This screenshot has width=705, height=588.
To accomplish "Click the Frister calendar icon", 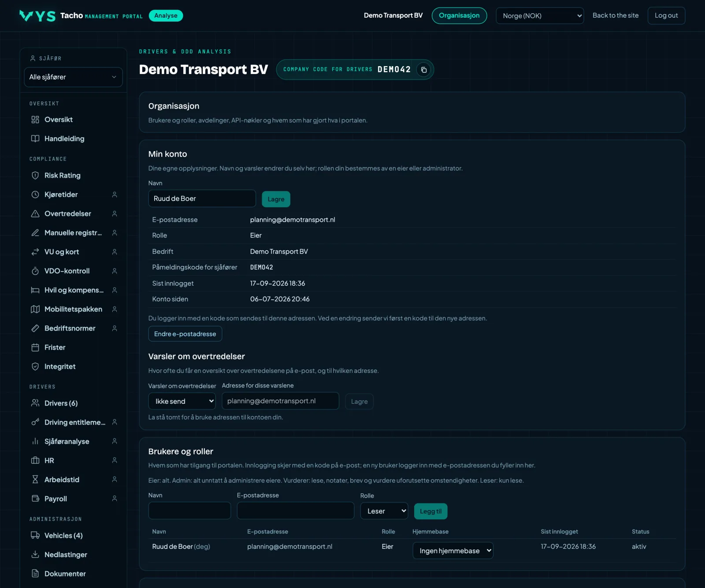I will click(x=35, y=347).
